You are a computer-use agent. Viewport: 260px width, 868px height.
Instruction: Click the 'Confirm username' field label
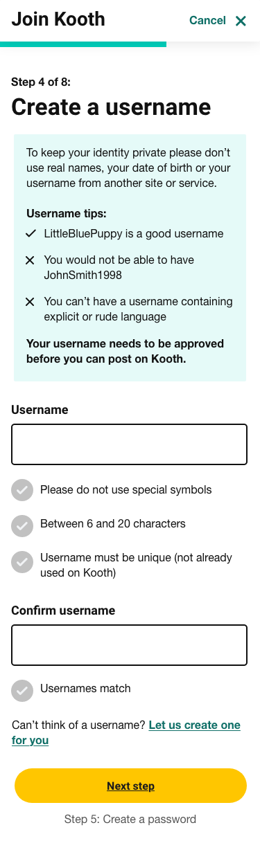pos(63,611)
